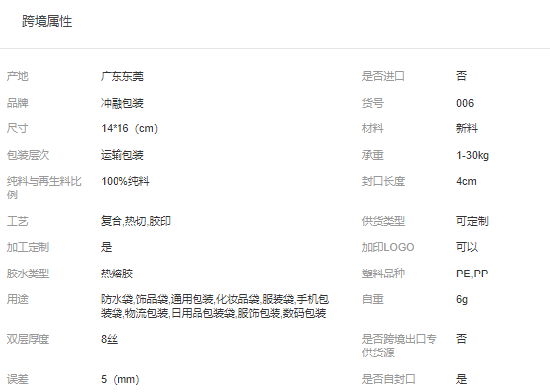Click the 胶水类型 label
The height and width of the screenshot is (392, 550).
coord(28,274)
